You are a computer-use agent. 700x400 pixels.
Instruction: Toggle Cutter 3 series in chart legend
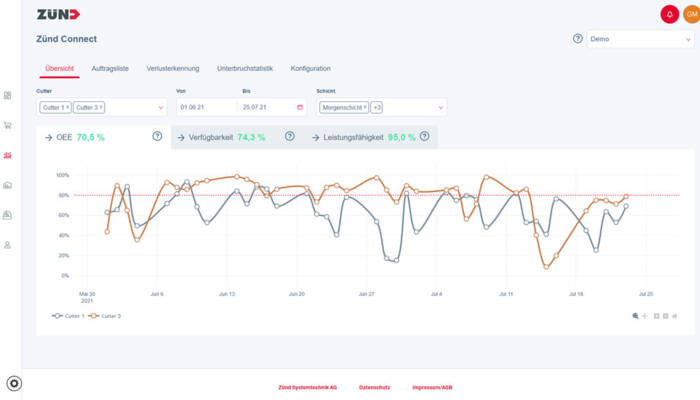105,316
